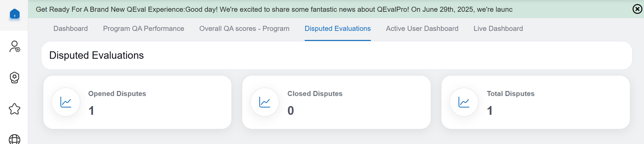Open the Program QA Performance tab
Image resolution: width=644 pixels, height=144 pixels.
[x=143, y=29]
